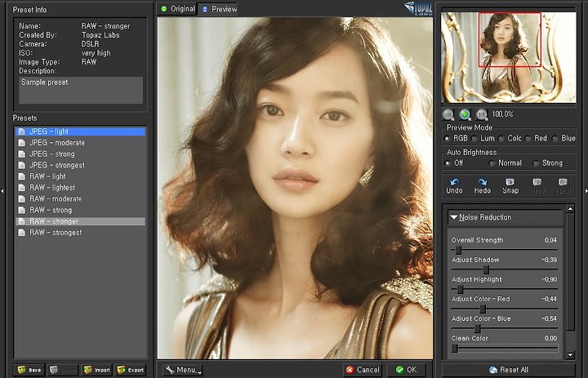Click the Adjust Highlight slider handle
This screenshot has width=588, height=378.
click(460, 289)
